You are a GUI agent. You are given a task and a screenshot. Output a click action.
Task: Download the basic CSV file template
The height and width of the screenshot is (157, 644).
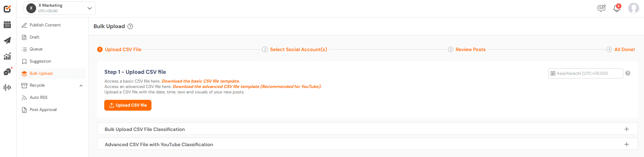click(201, 81)
